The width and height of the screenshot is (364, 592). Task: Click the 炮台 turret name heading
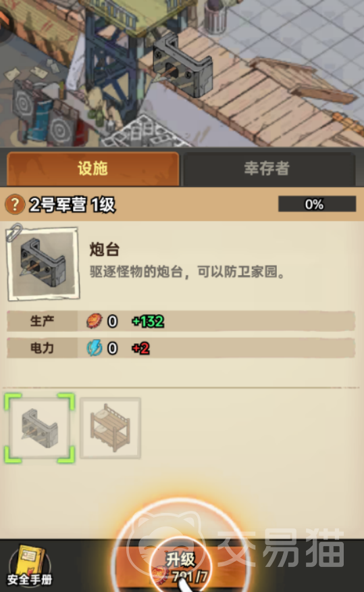pyautogui.click(x=105, y=249)
